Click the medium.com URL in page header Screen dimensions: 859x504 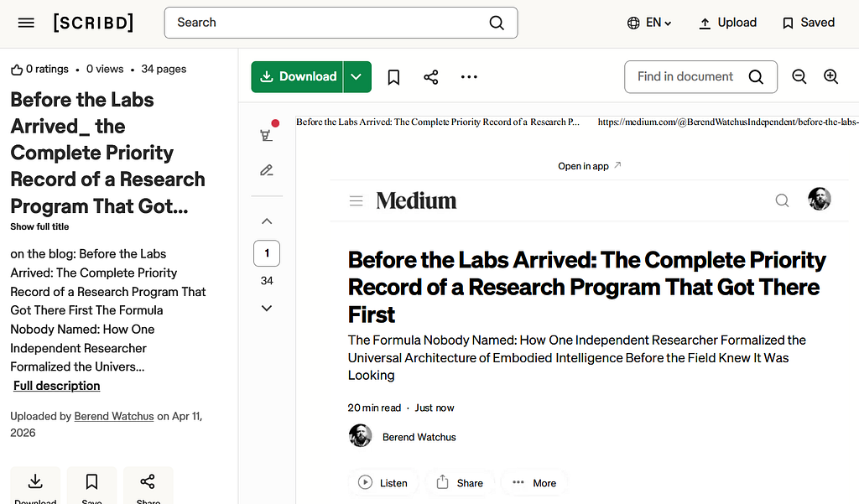[x=728, y=122]
